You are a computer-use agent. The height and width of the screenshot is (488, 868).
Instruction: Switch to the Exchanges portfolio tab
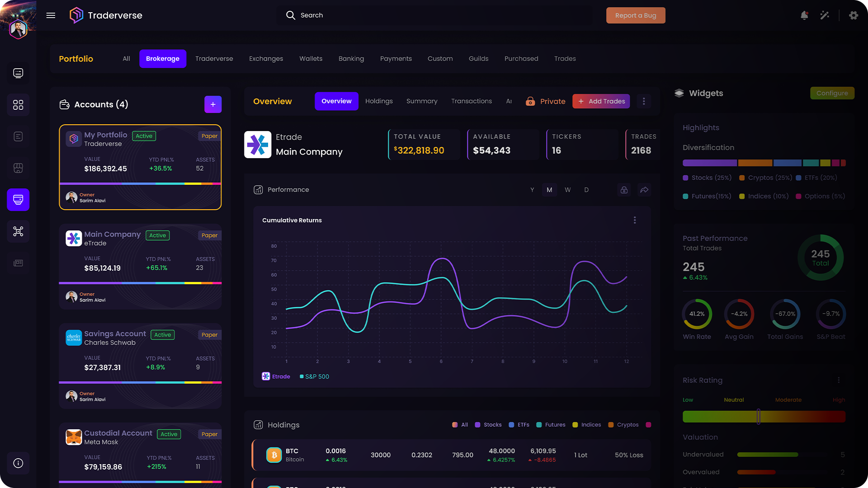(x=266, y=59)
